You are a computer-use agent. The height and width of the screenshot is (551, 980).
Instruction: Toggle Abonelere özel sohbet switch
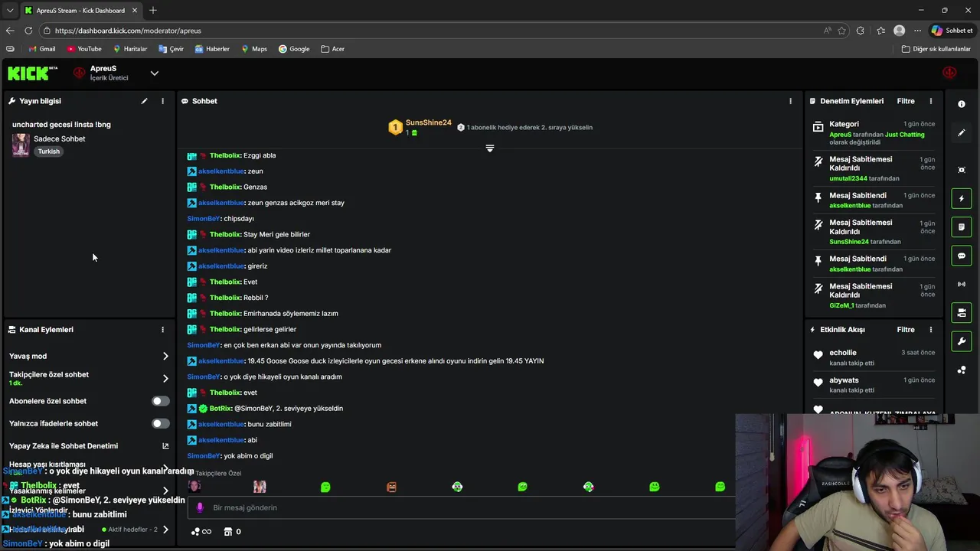point(160,401)
